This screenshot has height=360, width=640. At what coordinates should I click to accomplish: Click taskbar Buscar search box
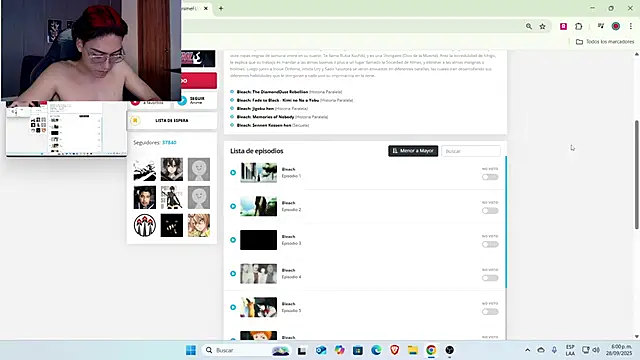(x=247, y=350)
